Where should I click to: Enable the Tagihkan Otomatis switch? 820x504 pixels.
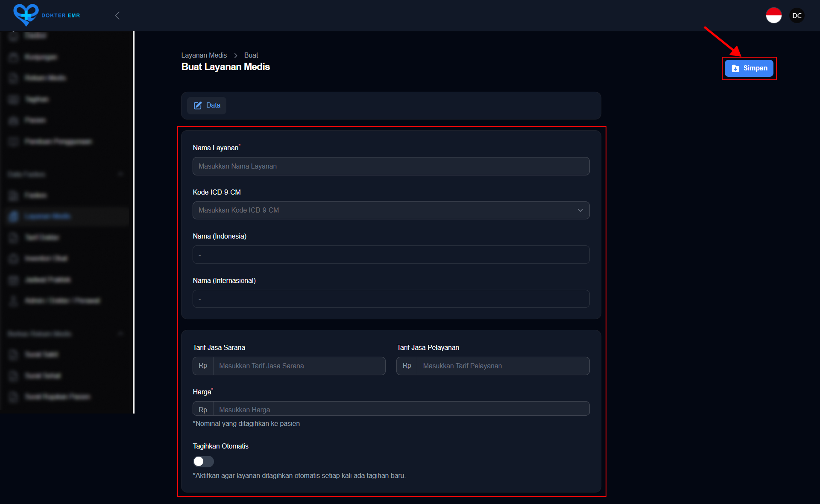[203, 461]
